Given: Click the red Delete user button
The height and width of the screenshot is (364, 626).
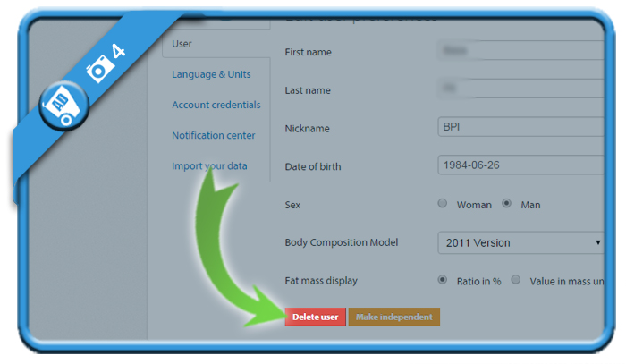Looking at the screenshot, I should [315, 317].
